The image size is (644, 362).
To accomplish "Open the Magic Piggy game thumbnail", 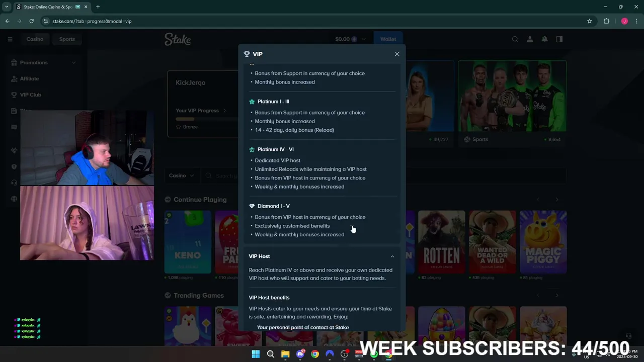I will click(x=543, y=242).
